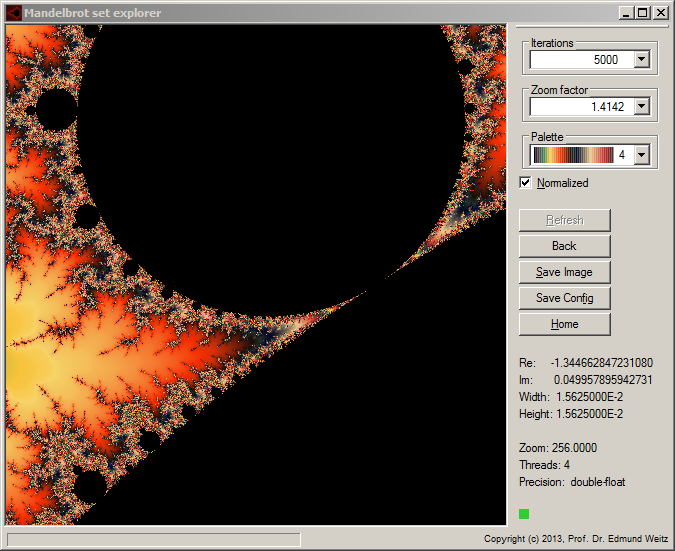Click the Threads: 4 readout
This screenshot has height=551, width=675.
point(544,465)
